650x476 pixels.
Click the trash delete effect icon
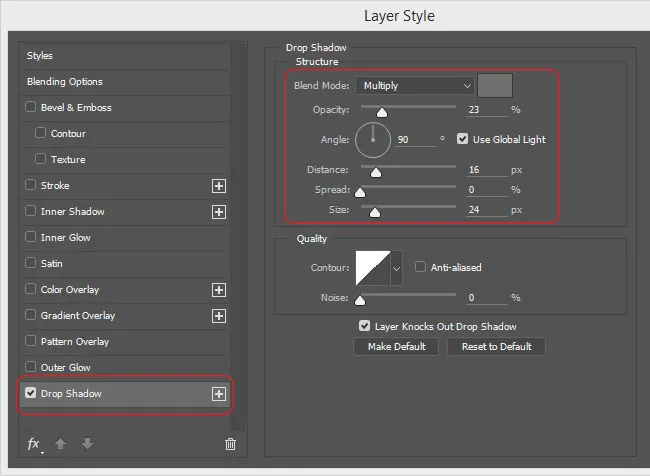point(231,444)
